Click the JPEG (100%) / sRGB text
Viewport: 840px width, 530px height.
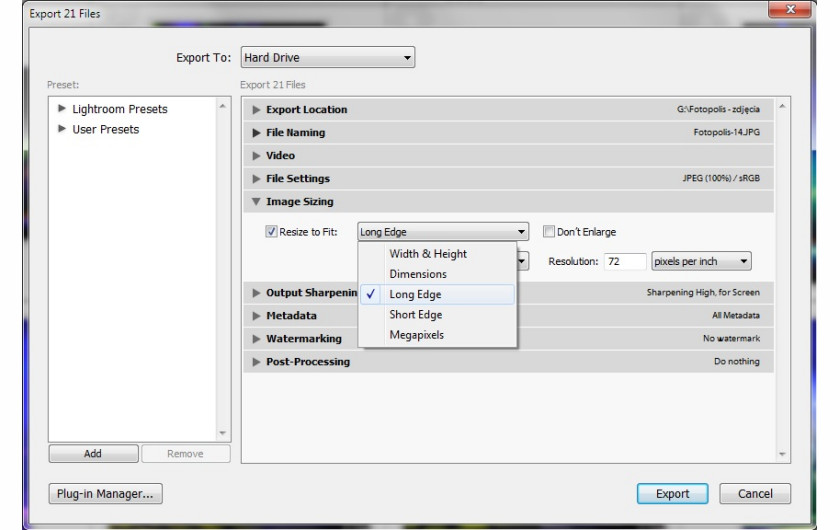721,178
